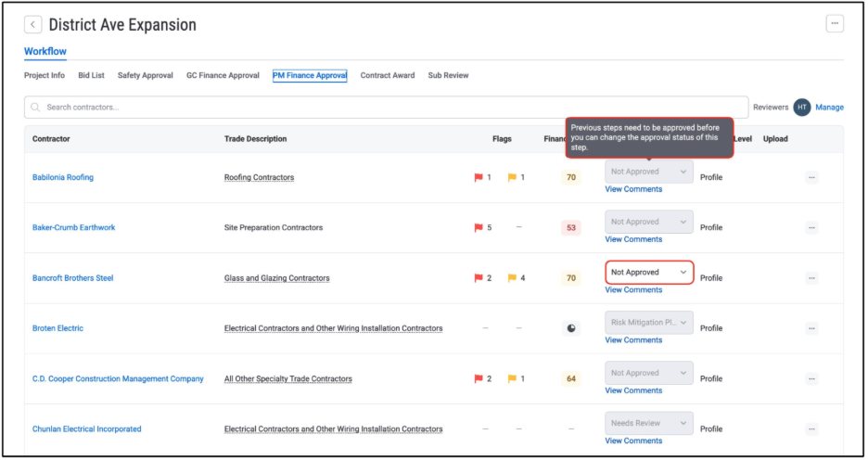The width and height of the screenshot is (868, 460).
Task: Open approval dropdown for C.D. Cooper Construction
Action: point(649,373)
